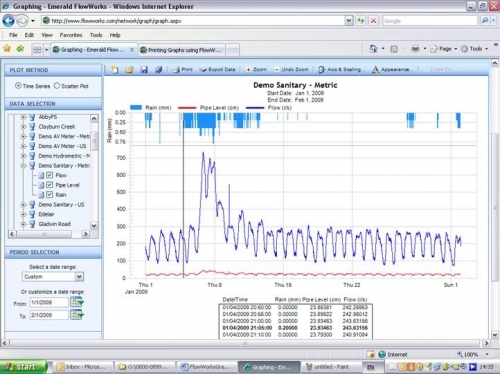Open FlowWorksGra... taskbar item
The width and height of the screenshot is (500, 374).
(206, 367)
